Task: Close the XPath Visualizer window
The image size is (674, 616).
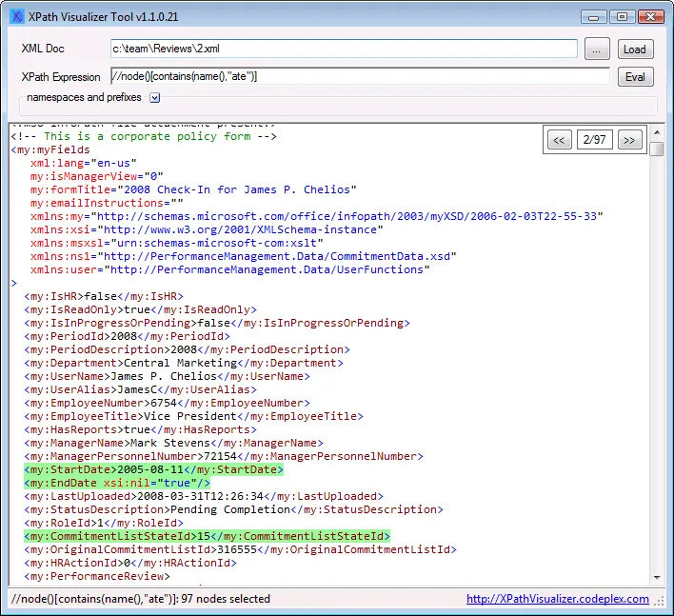Action: pyautogui.click(x=650, y=17)
